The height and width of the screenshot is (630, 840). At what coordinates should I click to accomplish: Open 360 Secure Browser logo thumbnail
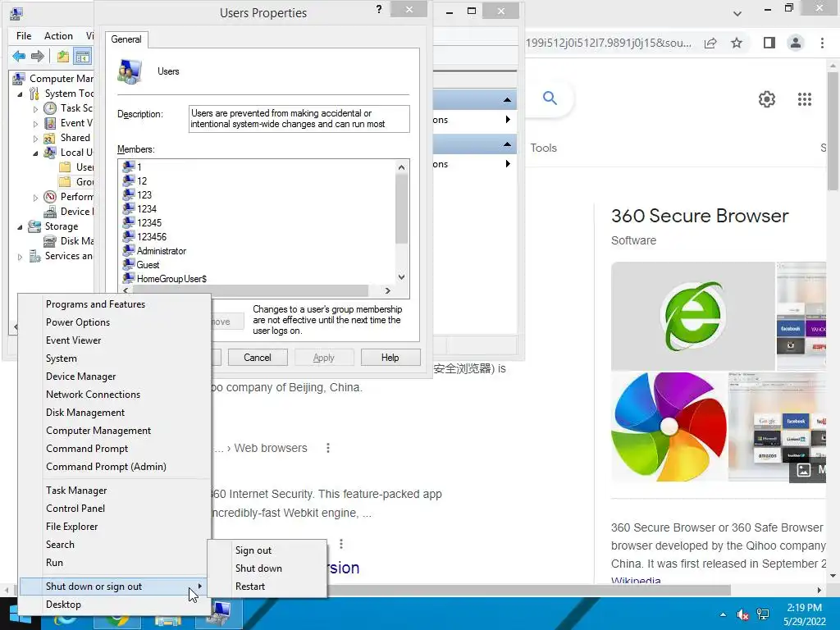pos(692,316)
